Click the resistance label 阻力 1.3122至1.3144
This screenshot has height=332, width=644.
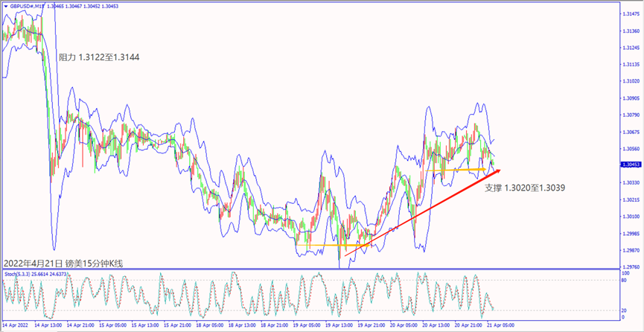pos(98,57)
